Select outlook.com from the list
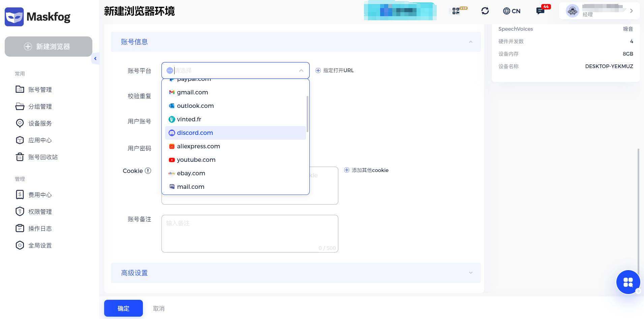This screenshot has width=644, height=319. 235,106
